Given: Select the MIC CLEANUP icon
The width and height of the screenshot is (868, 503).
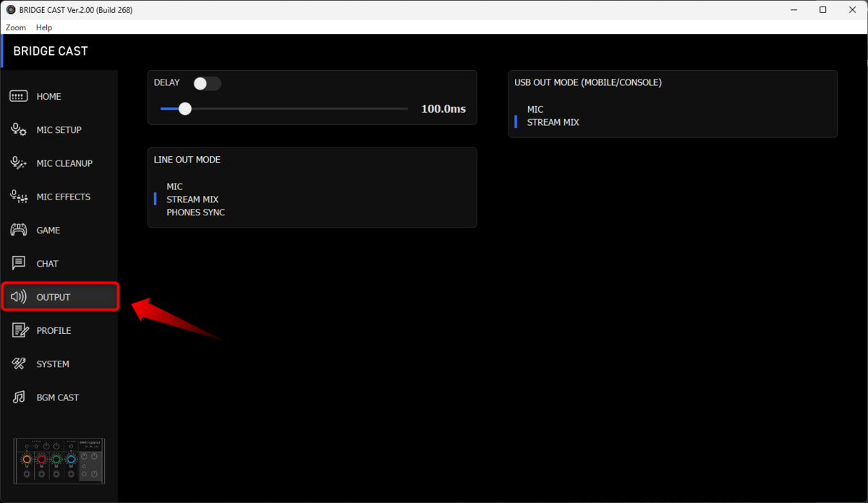Looking at the screenshot, I should 19,163.
